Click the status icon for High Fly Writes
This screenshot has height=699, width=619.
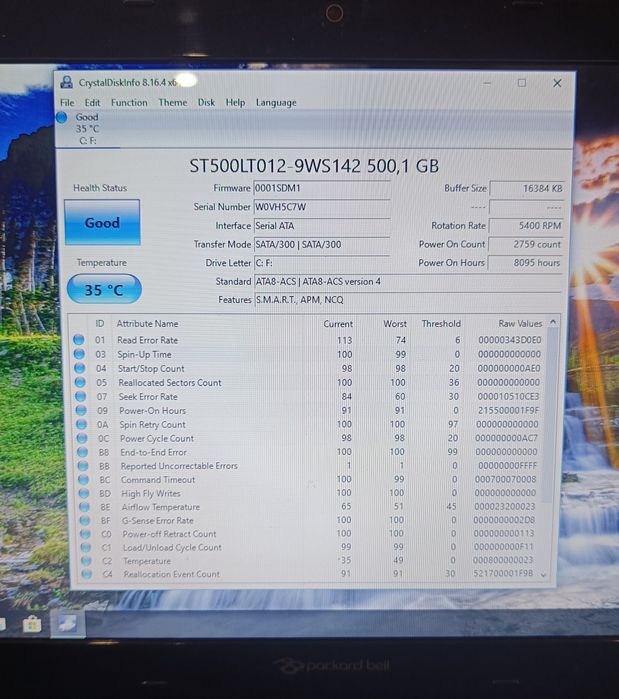(x=84, y=493)
